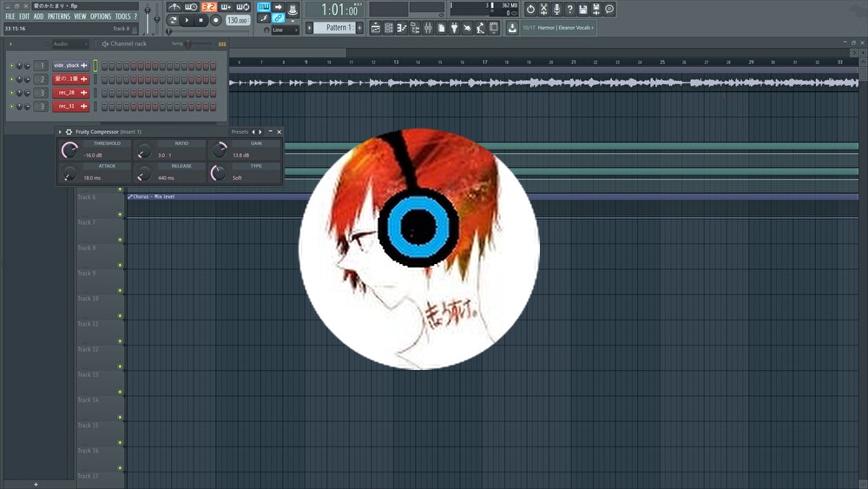Click the 130.000 tempo field

pos(238,21)
